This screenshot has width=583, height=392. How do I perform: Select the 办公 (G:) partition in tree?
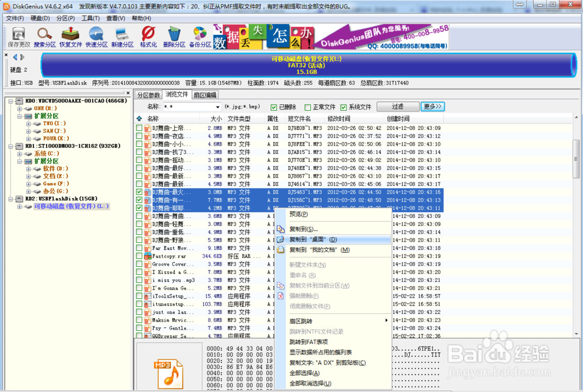tap(56, 191)
